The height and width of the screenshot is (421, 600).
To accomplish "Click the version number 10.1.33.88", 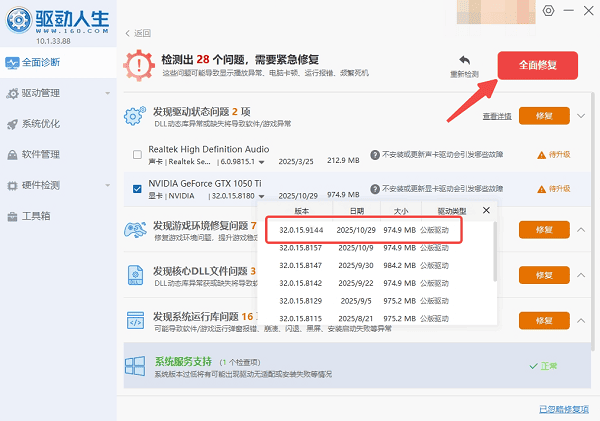I will (x=53, y=41).
